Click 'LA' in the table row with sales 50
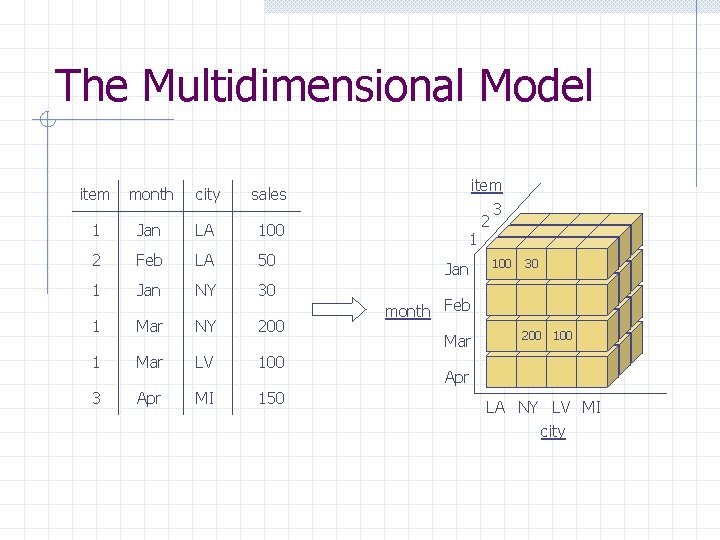 click(204, 260)
